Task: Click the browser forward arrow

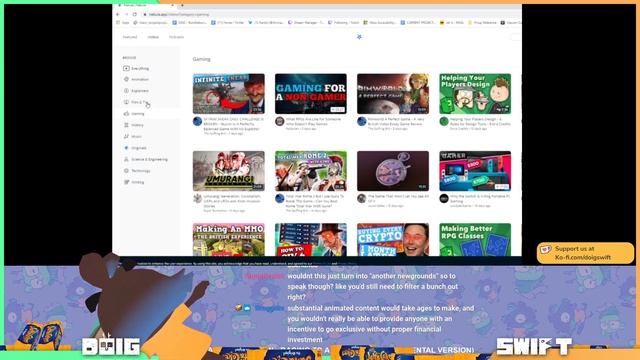Action: click(127, 14)
